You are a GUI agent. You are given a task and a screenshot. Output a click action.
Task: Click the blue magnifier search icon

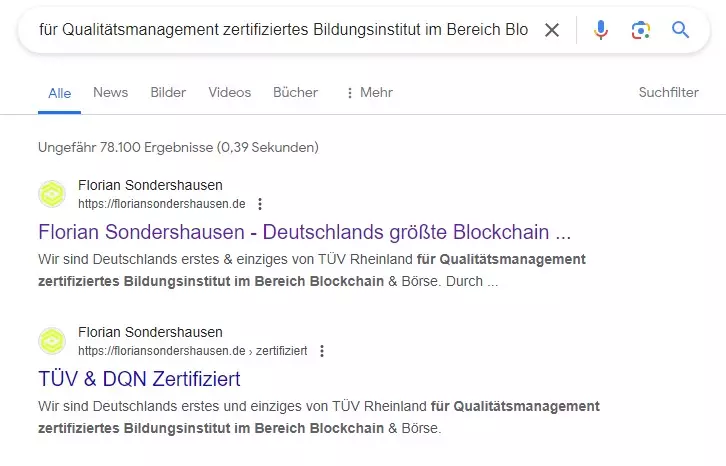point(680,30)
